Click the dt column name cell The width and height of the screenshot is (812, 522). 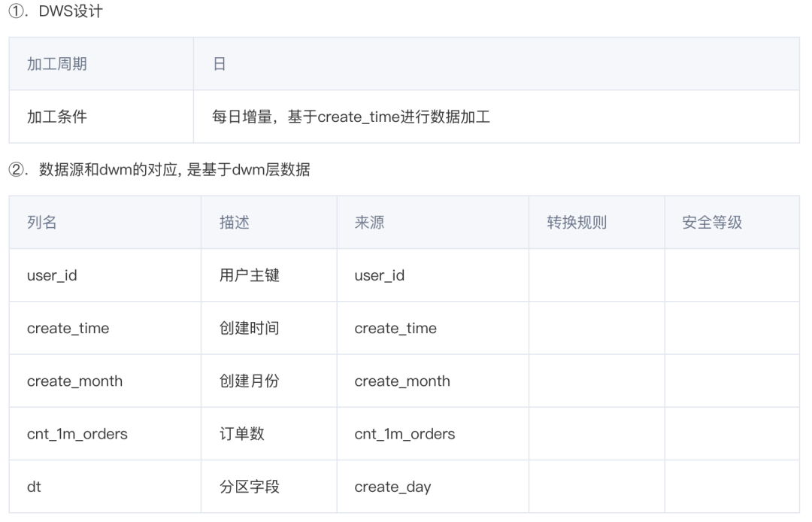[x=34, y=487]
